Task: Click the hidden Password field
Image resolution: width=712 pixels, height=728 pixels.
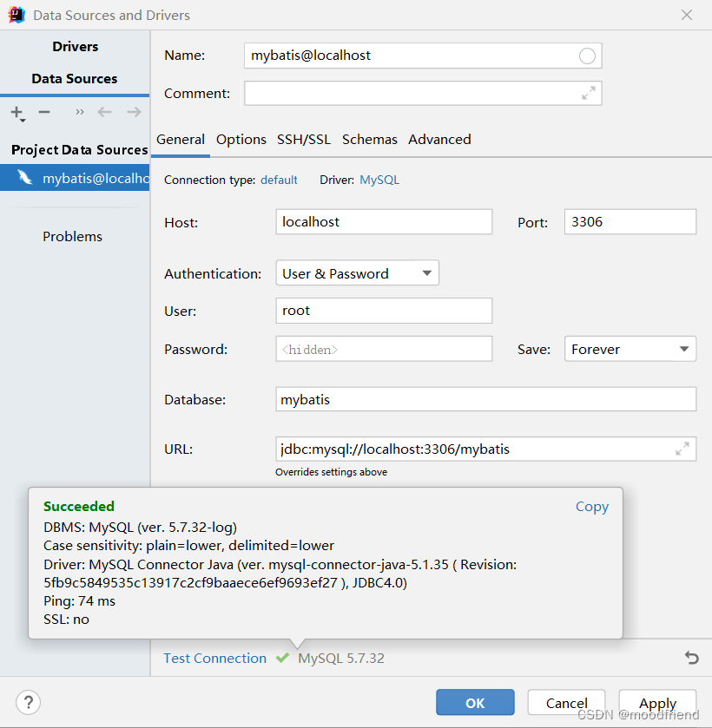Action: tap(384, 349)
